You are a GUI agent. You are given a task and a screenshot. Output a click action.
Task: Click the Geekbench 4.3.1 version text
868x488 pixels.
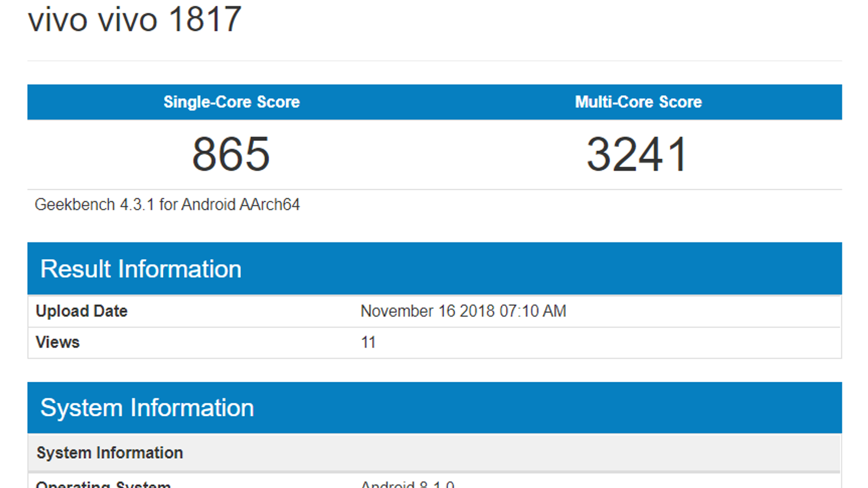click(x=94, y=204)
